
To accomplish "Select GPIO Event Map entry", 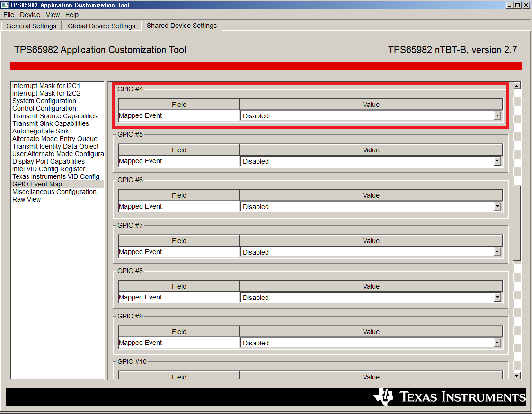I will click(x=57, y=184).
